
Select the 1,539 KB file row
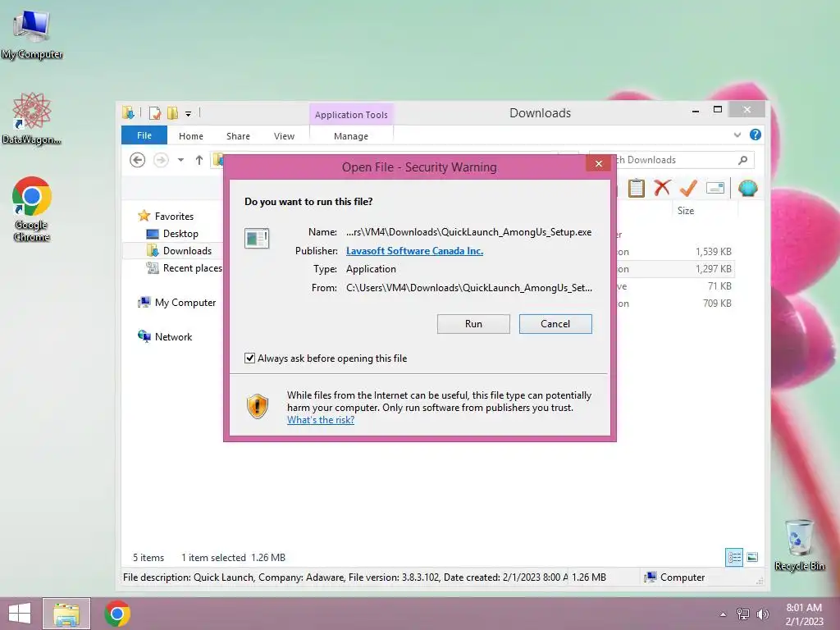[675, 251]
